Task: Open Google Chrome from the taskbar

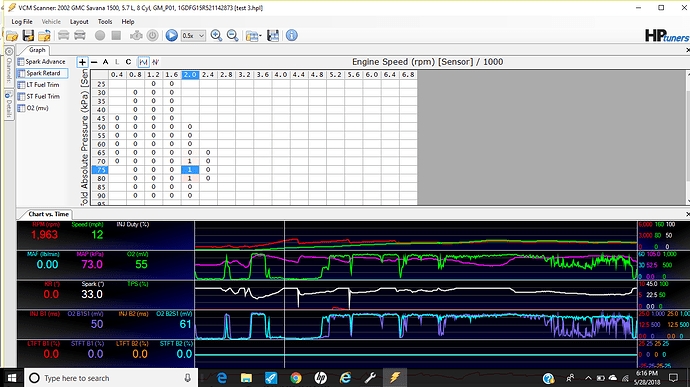Action: (x=296, y=378)
